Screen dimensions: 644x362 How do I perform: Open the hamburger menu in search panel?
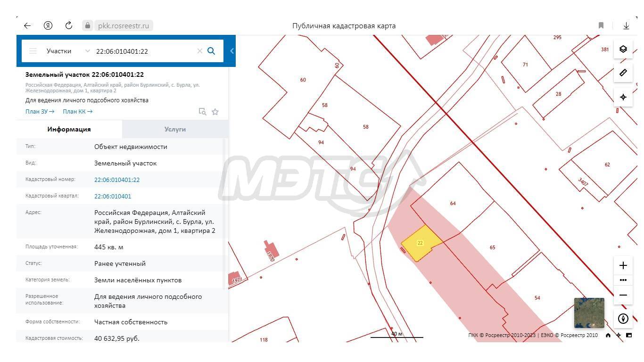click(x=33, y=51)
